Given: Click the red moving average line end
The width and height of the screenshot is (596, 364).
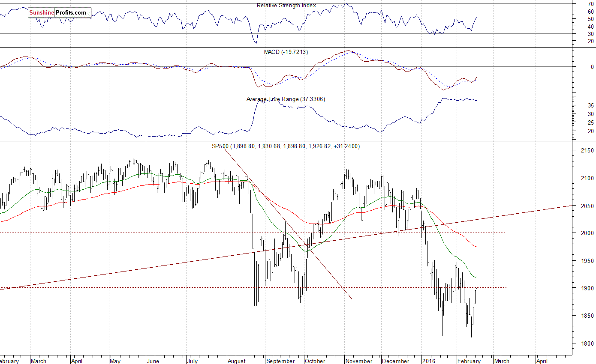Looking at the screenshot, I should click(477, 247).
